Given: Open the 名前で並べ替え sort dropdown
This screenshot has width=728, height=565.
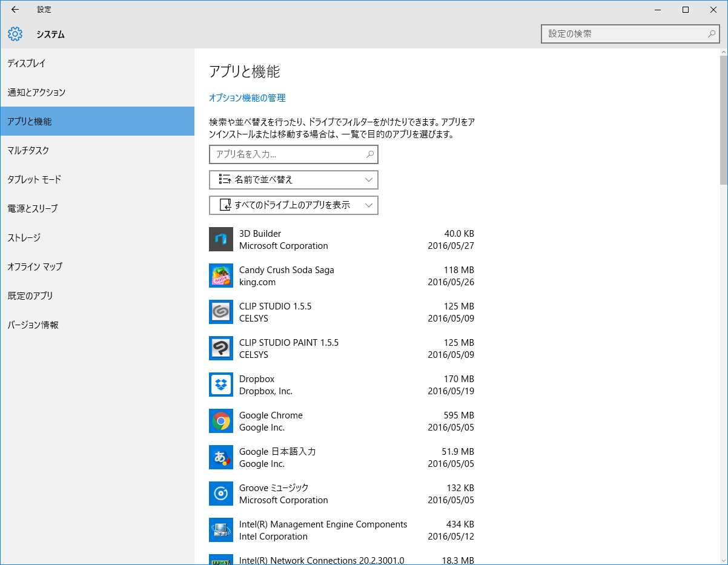Looking at the screenshot, I should 294,180.
